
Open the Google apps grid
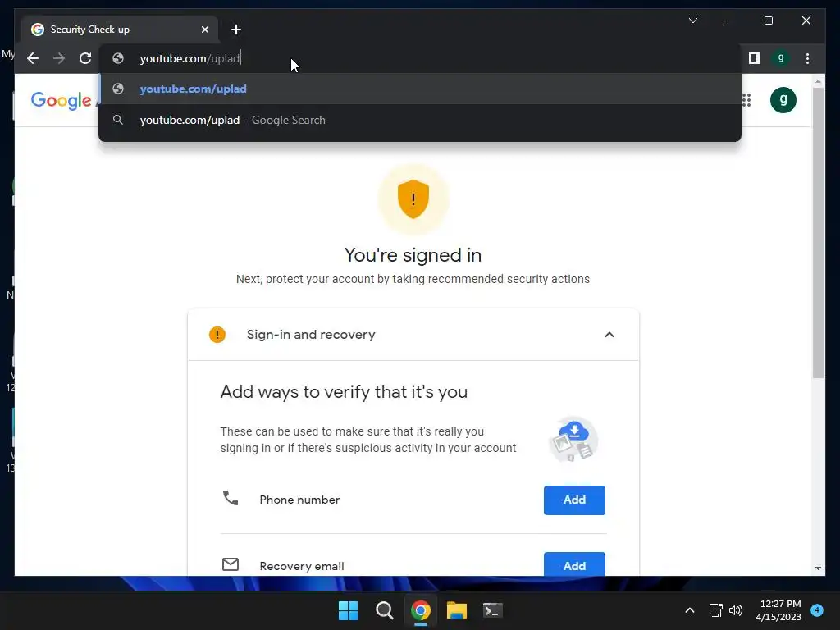[x=746, y=99]
